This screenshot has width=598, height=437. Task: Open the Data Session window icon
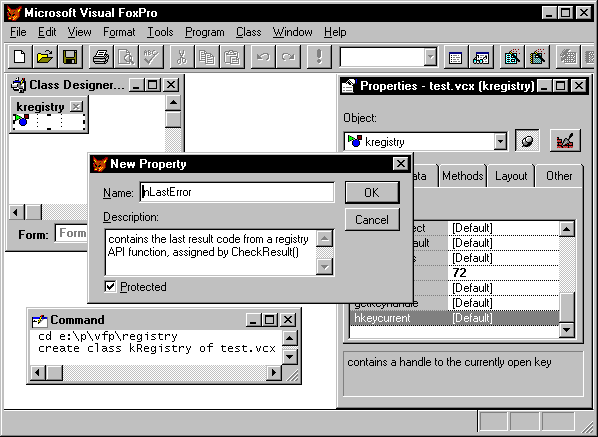point(481,57)
